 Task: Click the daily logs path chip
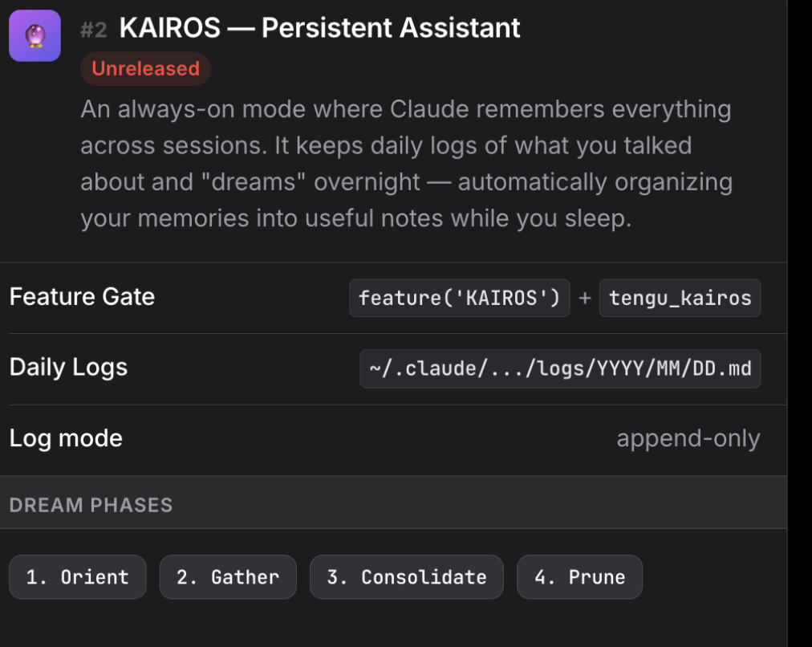[x=560, y=369]
